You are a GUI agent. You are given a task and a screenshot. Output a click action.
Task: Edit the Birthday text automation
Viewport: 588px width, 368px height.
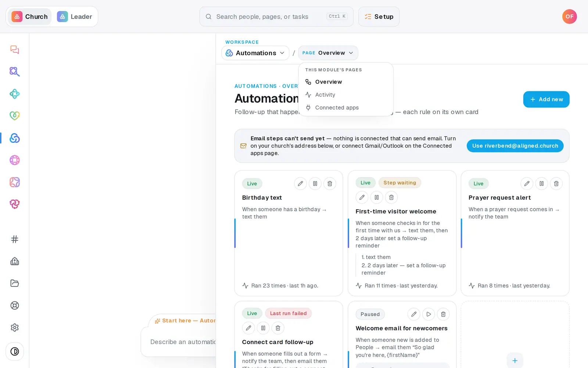click(x=300, y=183)
